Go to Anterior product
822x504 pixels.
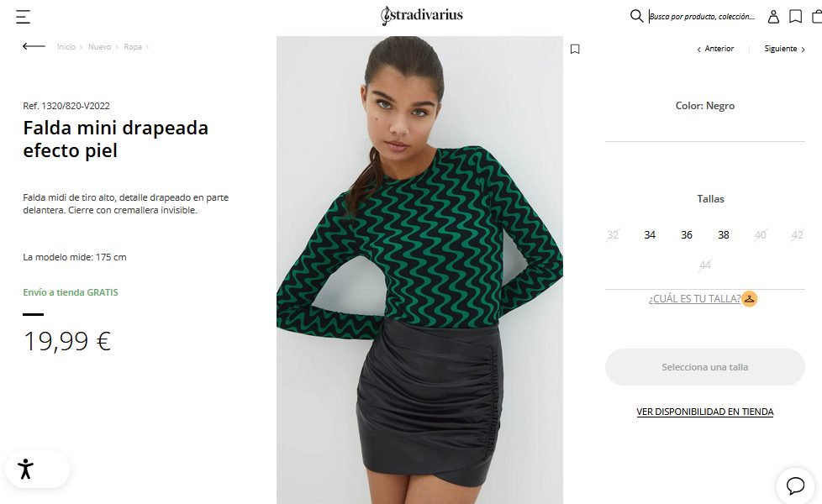pyautogui.click(x=715, y=49)
